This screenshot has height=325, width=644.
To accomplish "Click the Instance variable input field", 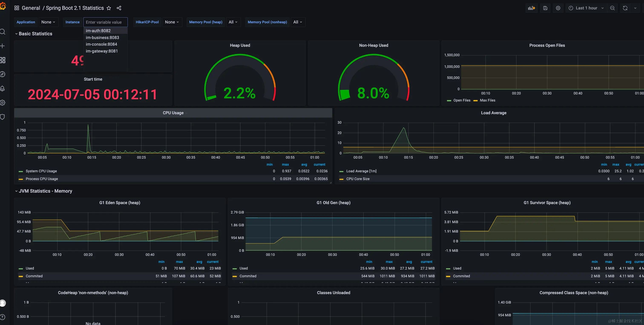I will tap(105, 22).
